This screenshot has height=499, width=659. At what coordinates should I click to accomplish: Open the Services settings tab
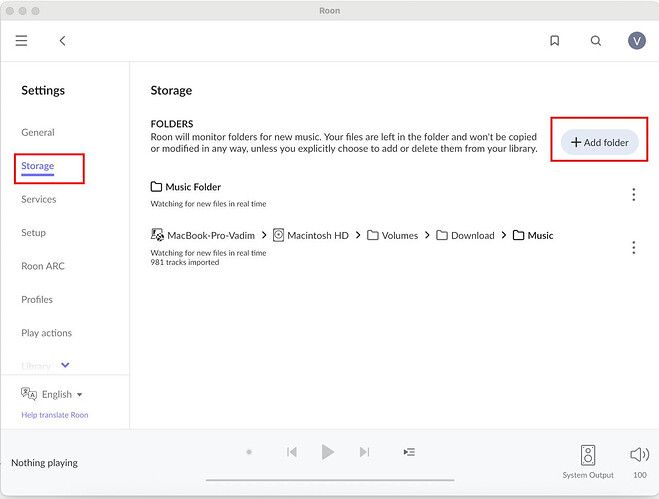tap(39, 199)
